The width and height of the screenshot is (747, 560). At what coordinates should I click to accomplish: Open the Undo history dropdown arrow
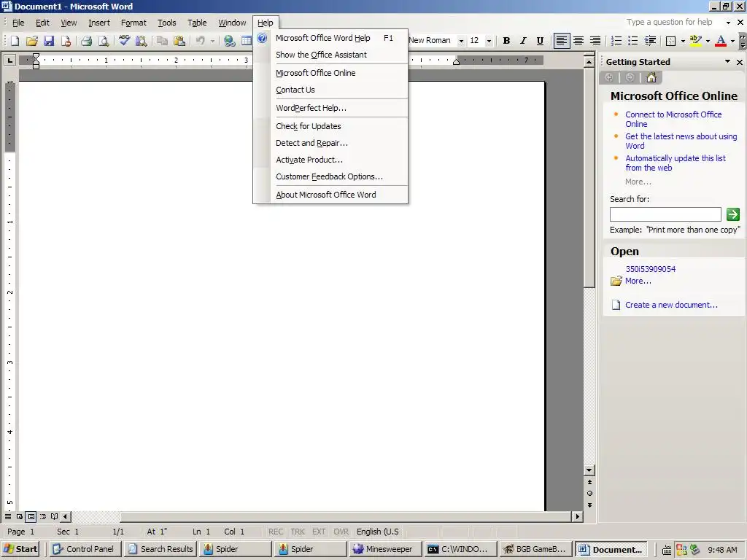(x=212, y=41)
